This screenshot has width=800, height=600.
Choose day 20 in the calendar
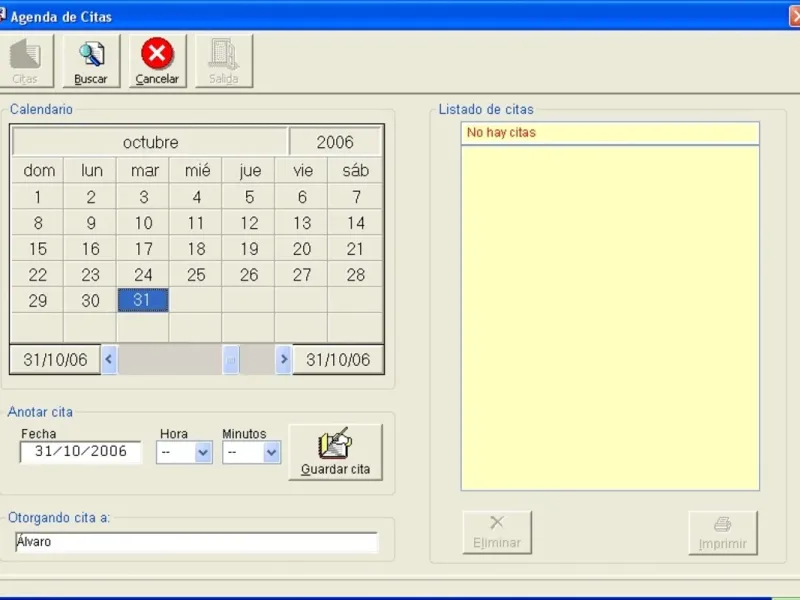click(x=302, y=248)
